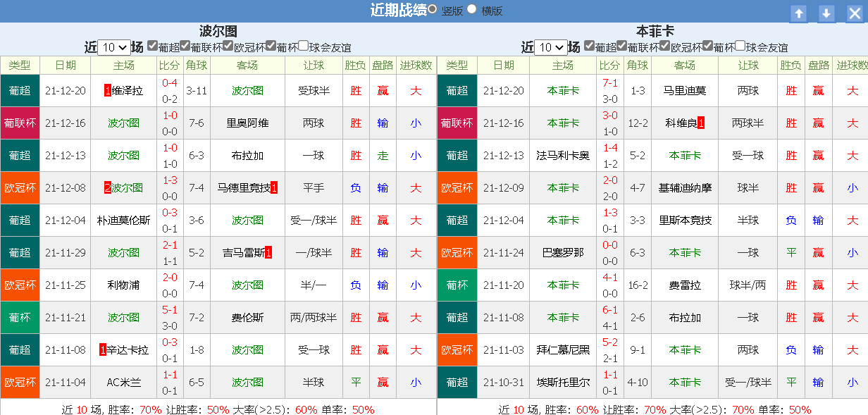Click 波尔图's summary line with 胜率 70%
The image size is (868, 415).
click(218, 409)
